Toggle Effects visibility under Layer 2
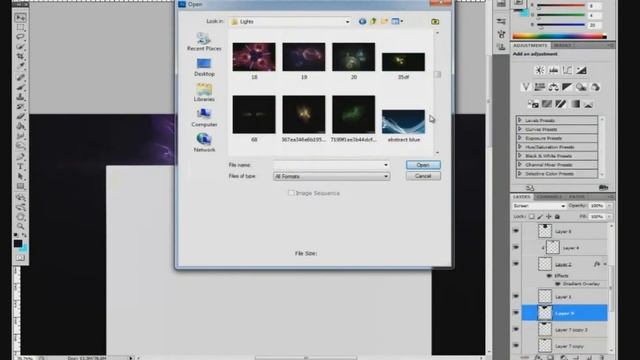The height and width of the screenshot is (360, 640). click(549, 276)
